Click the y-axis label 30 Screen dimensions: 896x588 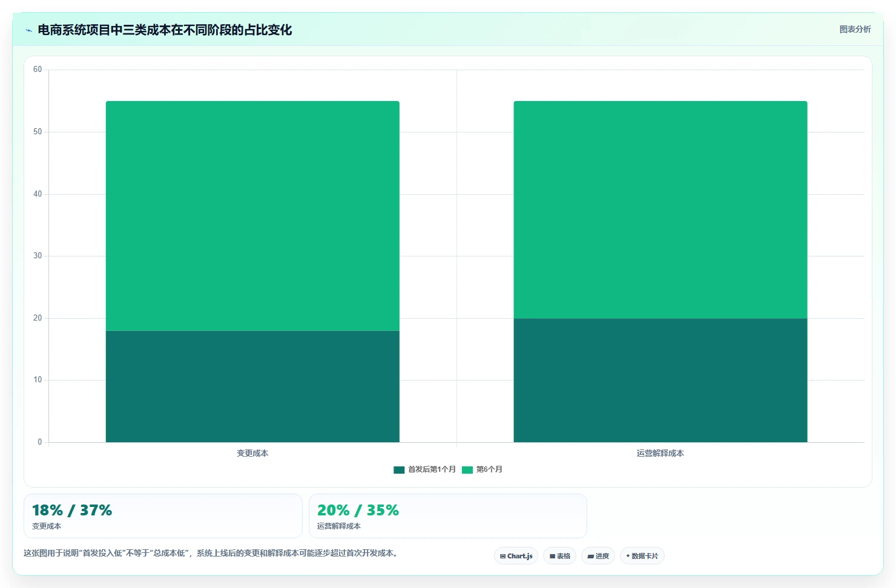click(38, 256)
